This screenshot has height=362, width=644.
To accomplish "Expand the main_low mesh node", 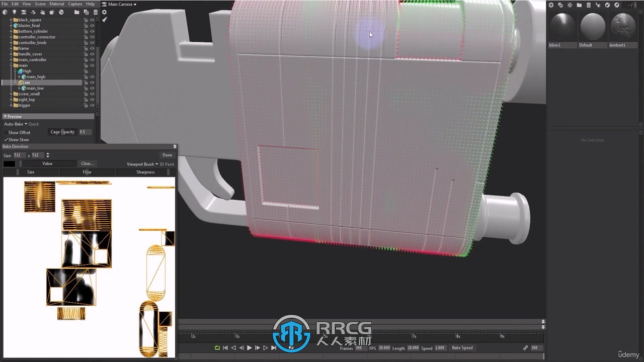I will click(x=19, y=88).
